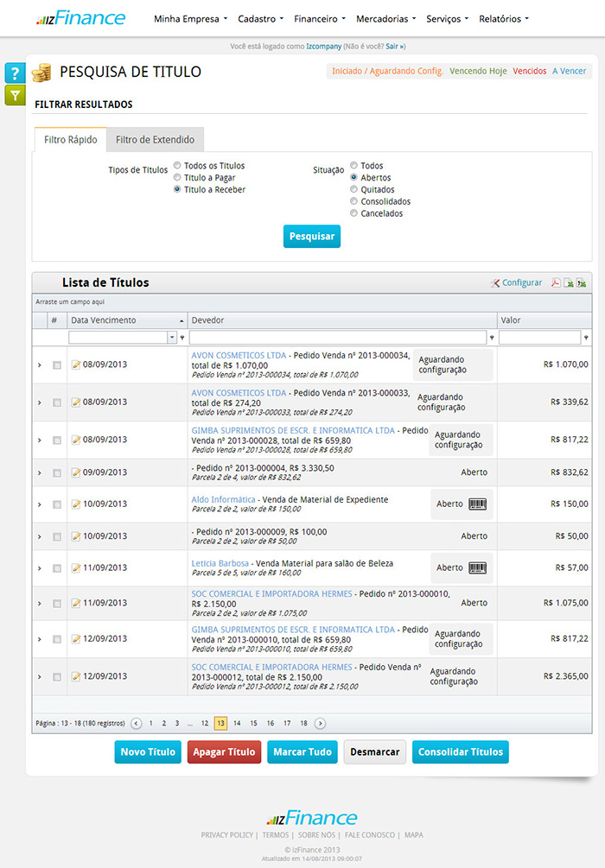Open the Relatórios menu
Image resolution: width=605 pixels, height=868 pixels.
[x=503, y=18]
